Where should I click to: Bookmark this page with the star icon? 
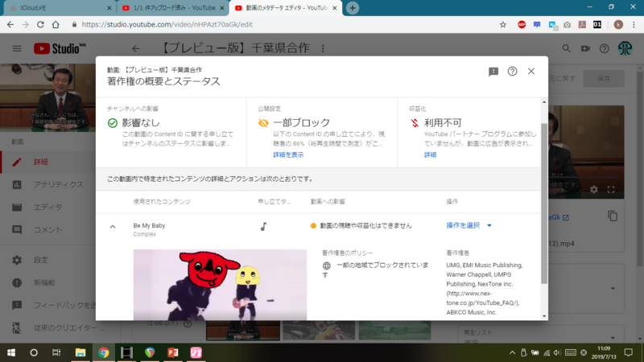coord(502,25)
